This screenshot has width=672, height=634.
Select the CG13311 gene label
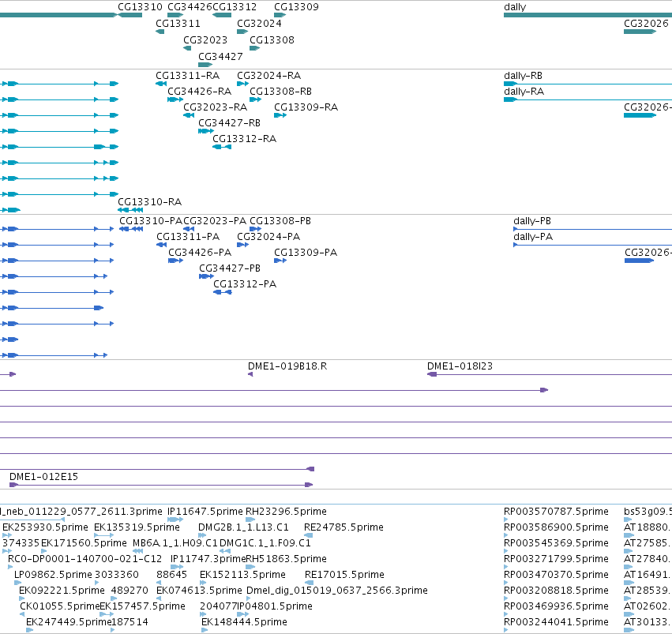178,23
